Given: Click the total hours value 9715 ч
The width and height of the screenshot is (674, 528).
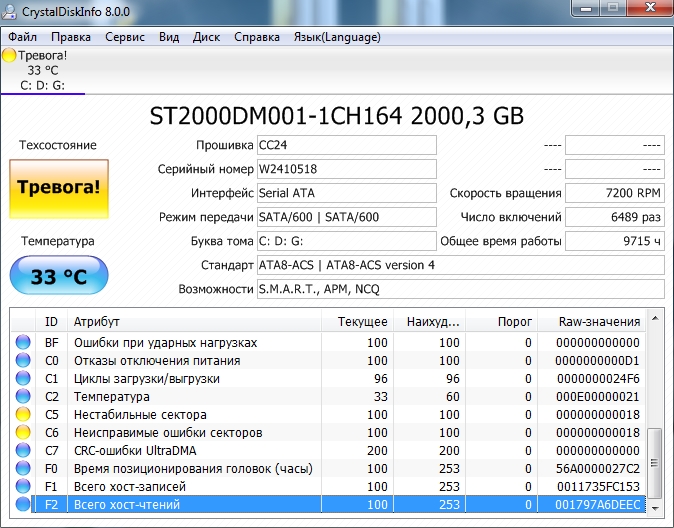Looking at the screenshot, I should pos(615,241).
